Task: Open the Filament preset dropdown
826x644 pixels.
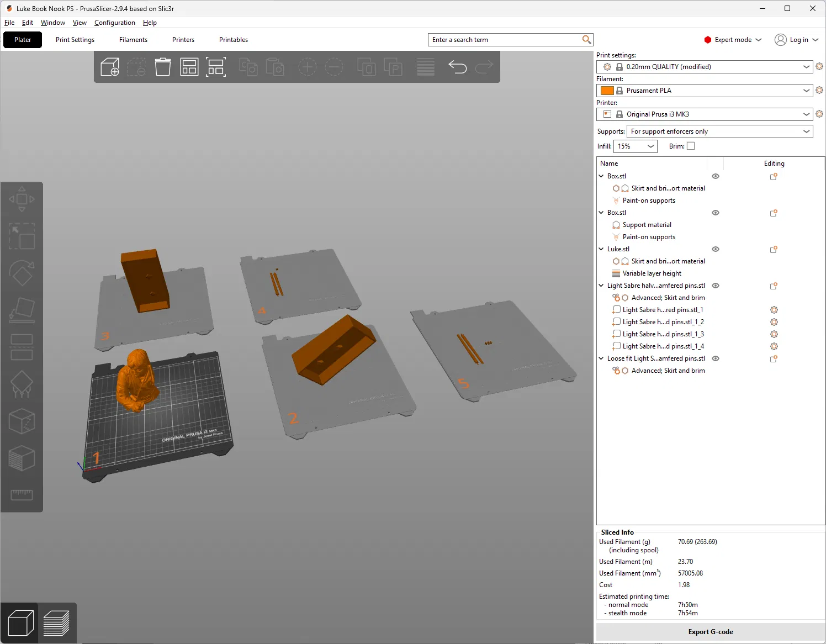Action: 705,91
